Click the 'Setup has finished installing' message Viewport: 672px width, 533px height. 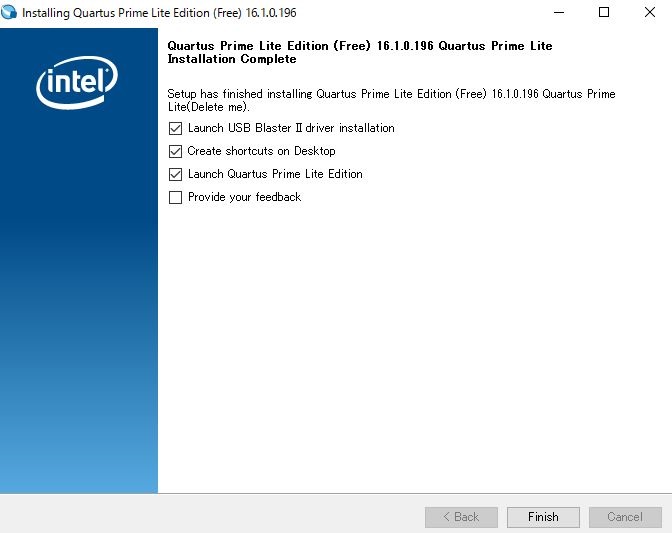point(391,100)
